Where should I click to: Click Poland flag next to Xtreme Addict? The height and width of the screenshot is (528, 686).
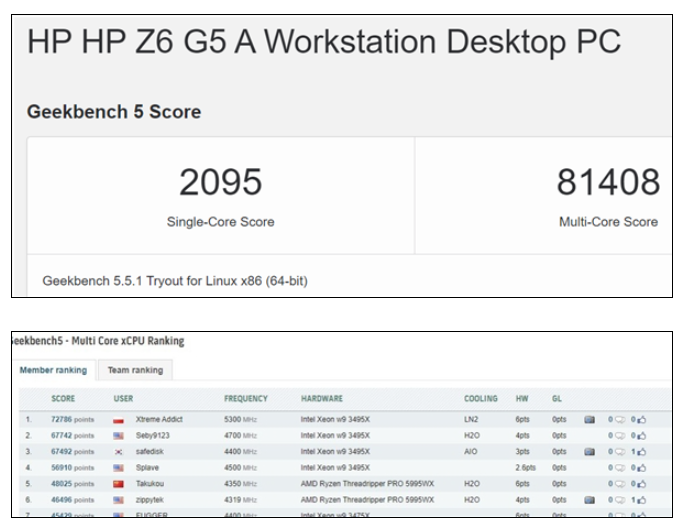[118, 420]
